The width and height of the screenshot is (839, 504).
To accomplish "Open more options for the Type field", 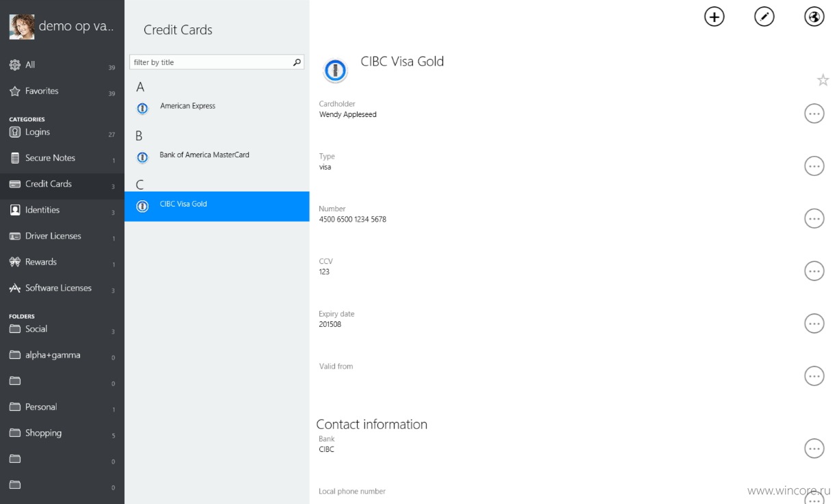I will click(814, 166).
